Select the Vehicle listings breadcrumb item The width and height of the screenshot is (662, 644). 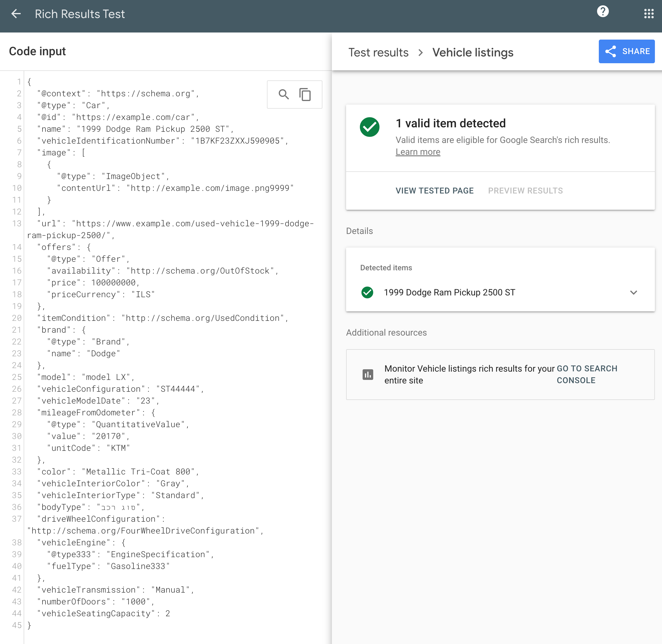tap(473, 53)
